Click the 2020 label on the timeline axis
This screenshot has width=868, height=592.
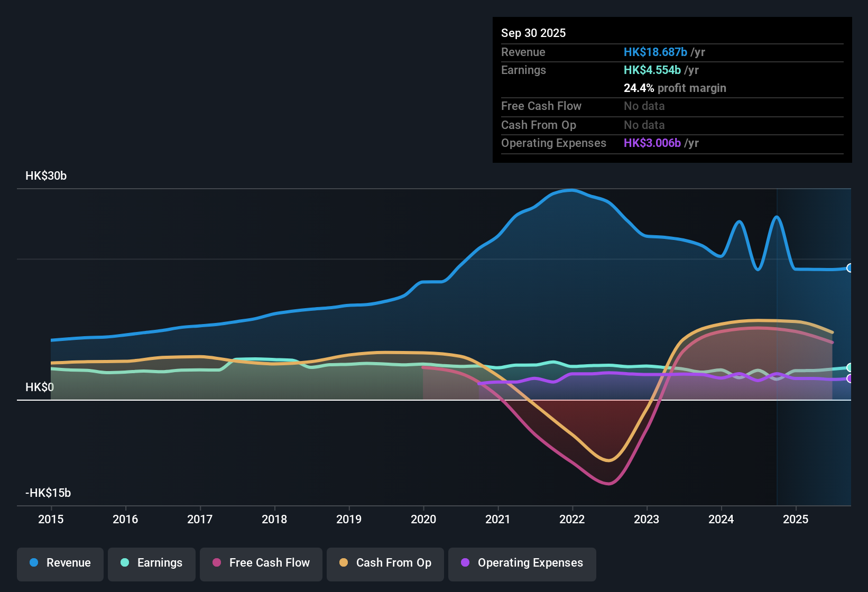click(423, 520)
